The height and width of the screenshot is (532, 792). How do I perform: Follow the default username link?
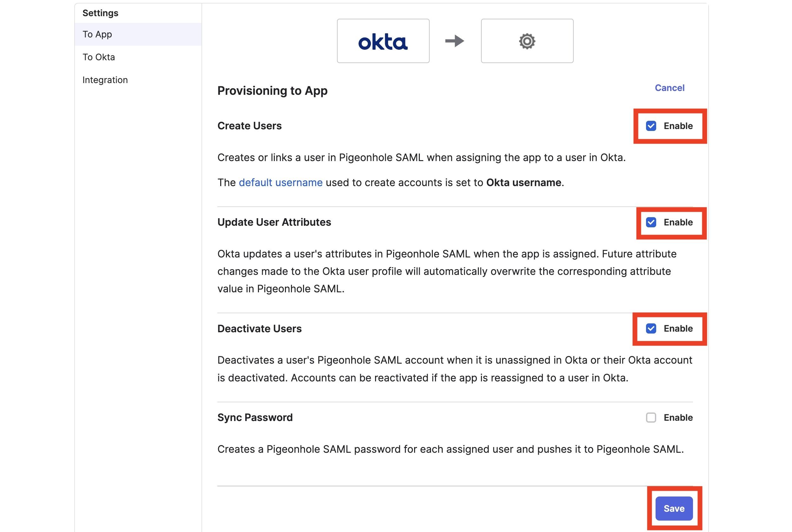coord(280,183)
